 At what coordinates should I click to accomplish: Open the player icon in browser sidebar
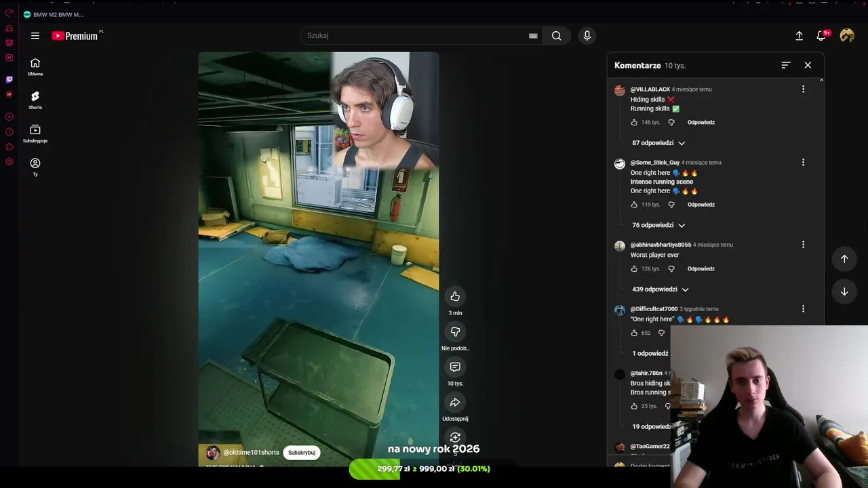point(9,117)
